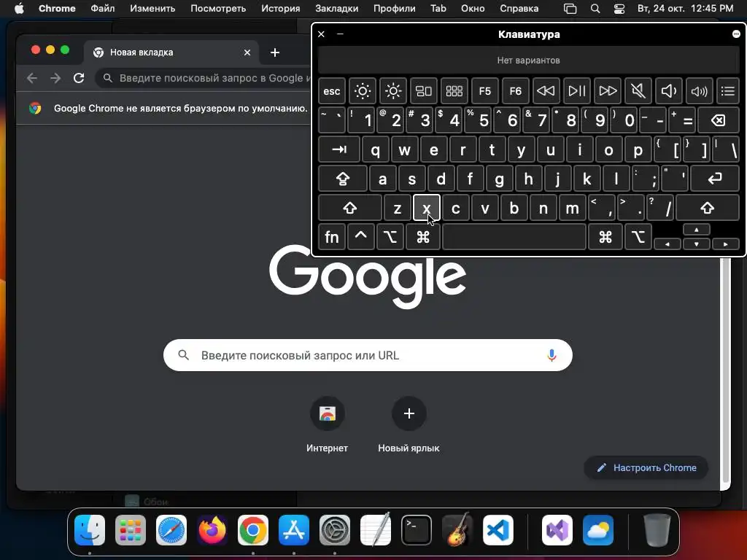This screenshot has width=747, height=560.
Task: Mute sound with the keyboard key
Action: tap(638, 91)
